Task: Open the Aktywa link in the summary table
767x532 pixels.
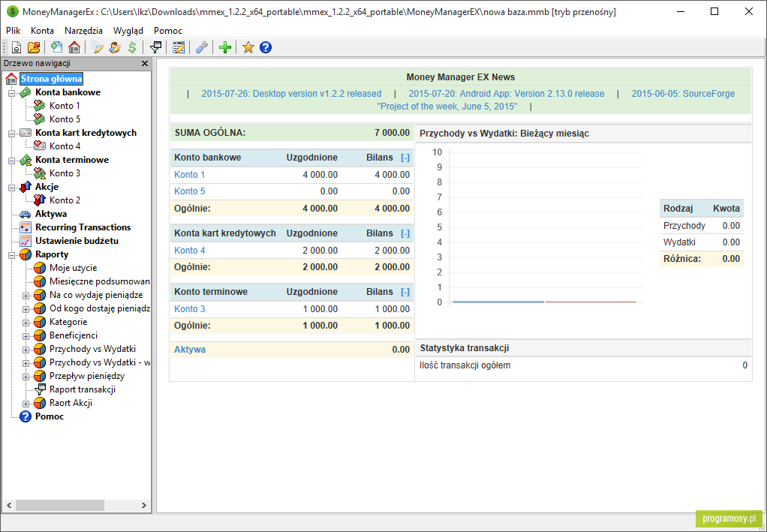Action: pyautogui.click(x=190, y=350)
